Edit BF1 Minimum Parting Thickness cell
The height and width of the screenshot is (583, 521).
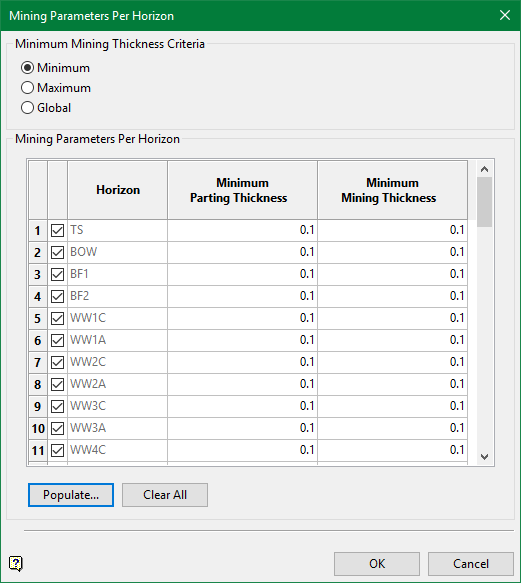(242, 274)
